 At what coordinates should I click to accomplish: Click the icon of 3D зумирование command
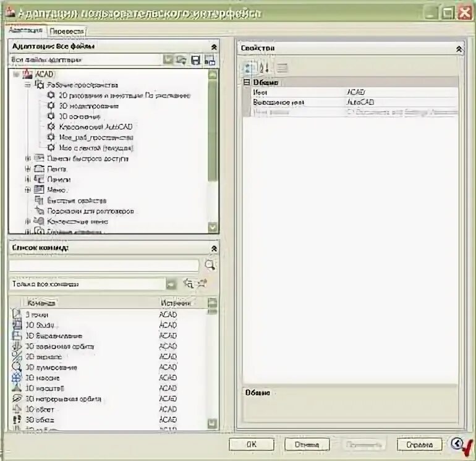click(x=17, y=367)
